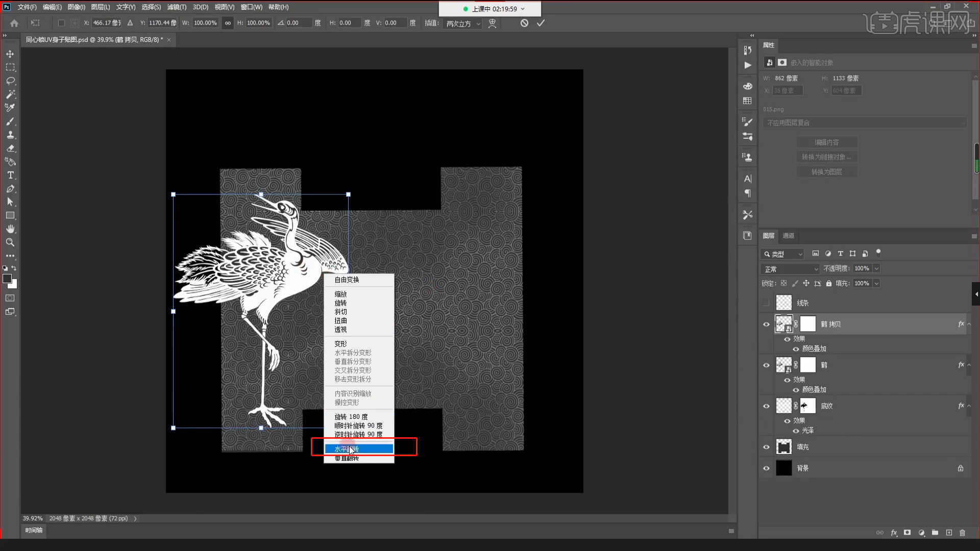This screenshot has height=551, width=980.
Task: Select the Brush tool
Action: point(10,121)
